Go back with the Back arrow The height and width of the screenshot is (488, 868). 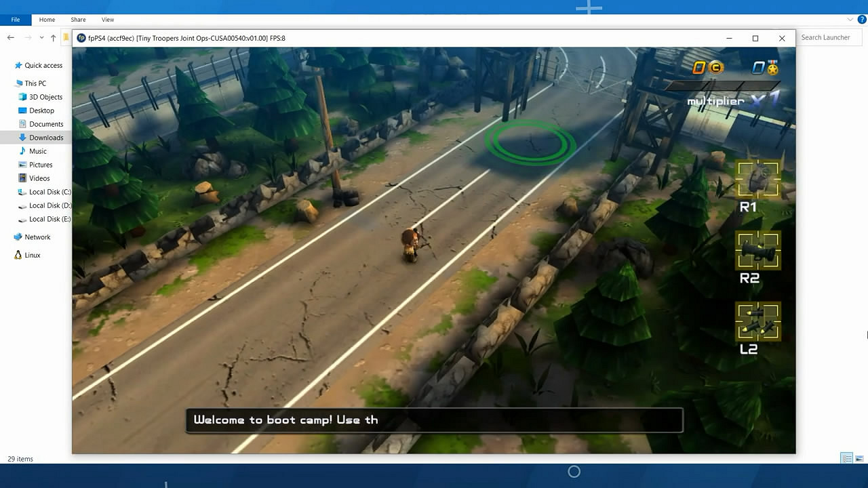pos(11,38)
